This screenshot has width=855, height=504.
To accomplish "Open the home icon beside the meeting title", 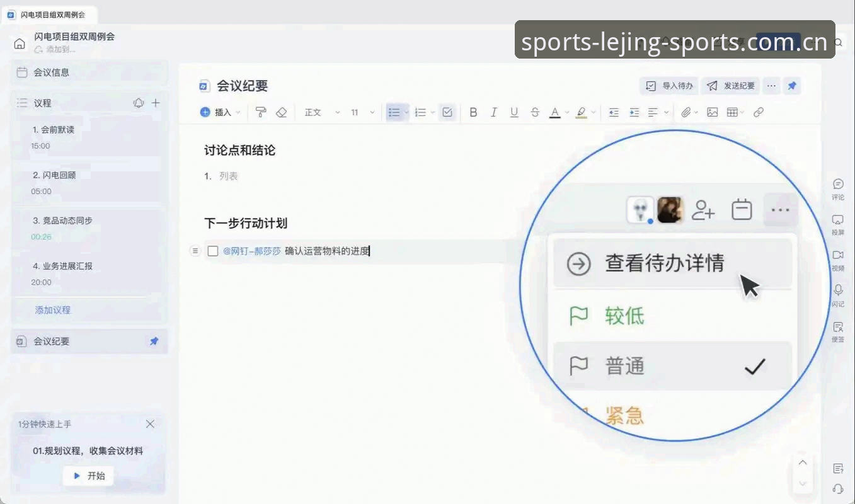I will [20, 43].
